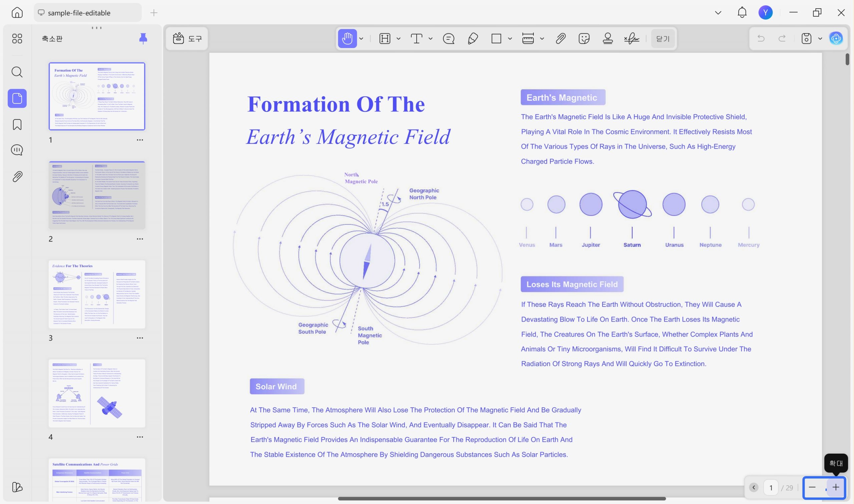The image size is (854, 504).
Task: Select the page thumbnails panel icon
Action: click(x=17, y=98)
